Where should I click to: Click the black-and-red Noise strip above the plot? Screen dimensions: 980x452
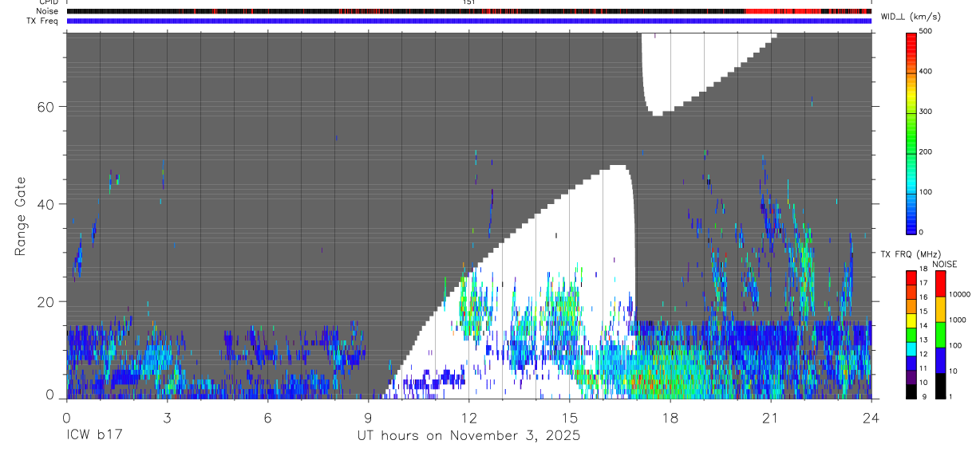point(468,11)
